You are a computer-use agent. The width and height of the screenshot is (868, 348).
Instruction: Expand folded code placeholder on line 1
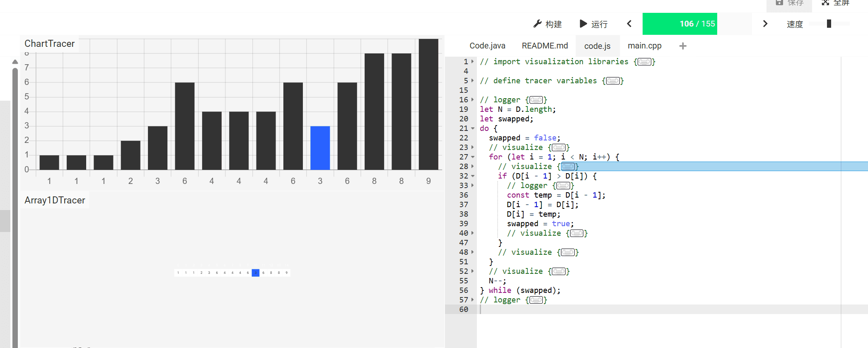tap(644, 62)
